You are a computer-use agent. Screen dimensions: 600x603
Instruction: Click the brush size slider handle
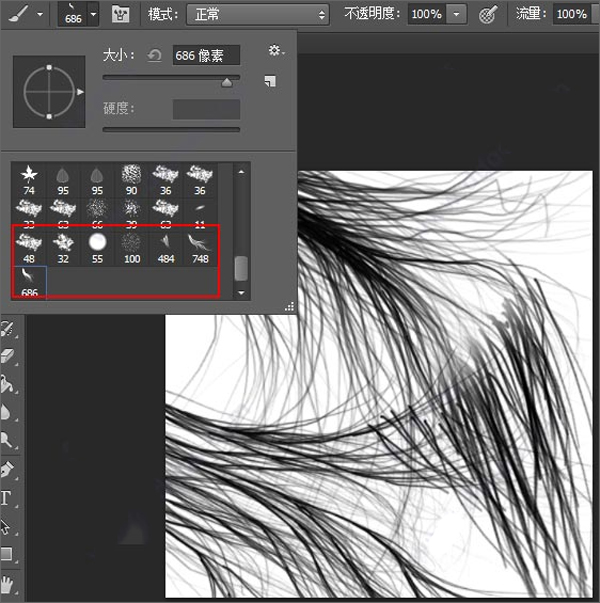(x=227, y=82)
